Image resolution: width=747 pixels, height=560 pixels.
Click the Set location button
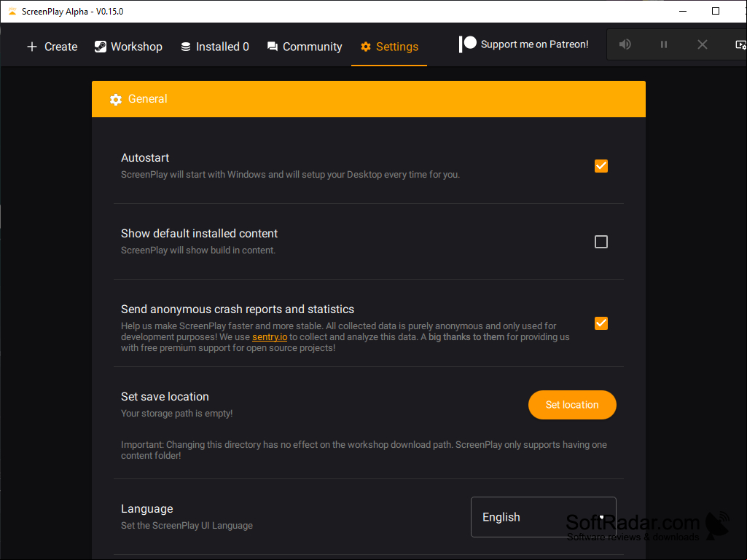click(572, 405)
